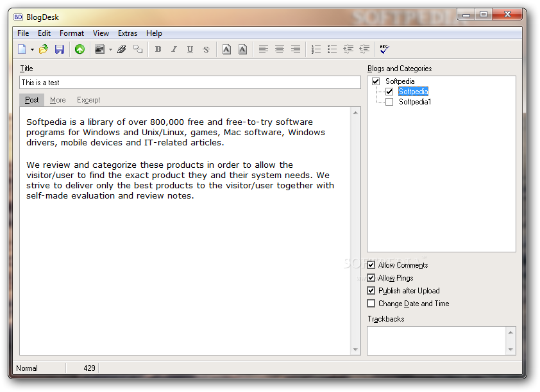The image size is (540, 392).
Task: Toggle strikethrough formatting
Action: pyautogui.click(x=206, y=49)
